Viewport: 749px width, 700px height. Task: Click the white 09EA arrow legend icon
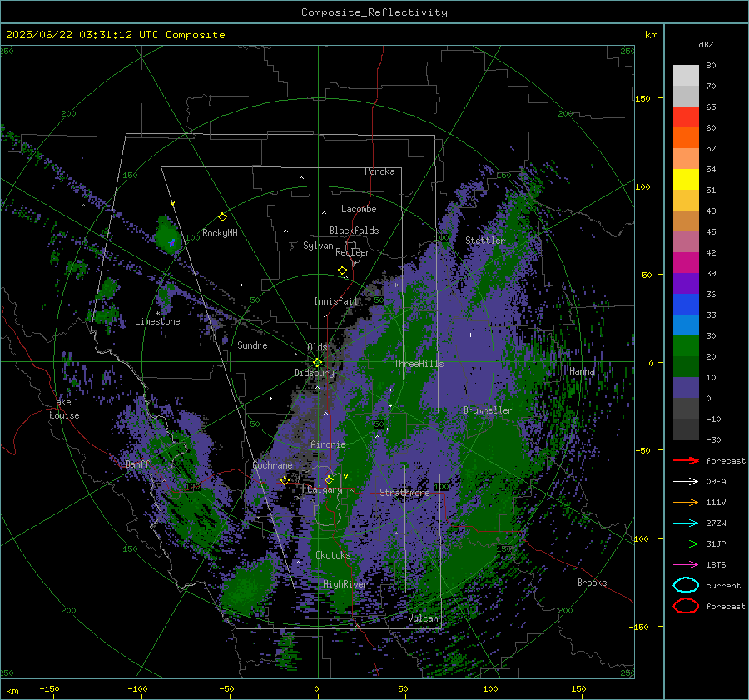686,482
